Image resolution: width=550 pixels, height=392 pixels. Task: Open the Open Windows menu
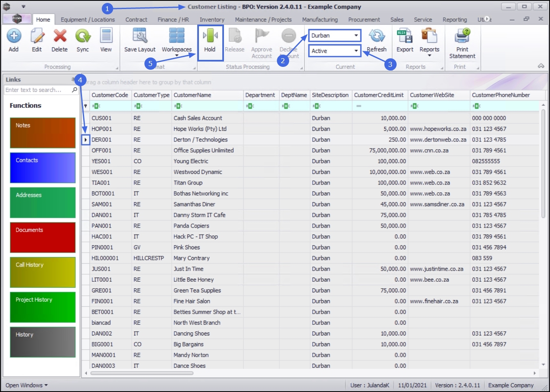click(27, 385)
